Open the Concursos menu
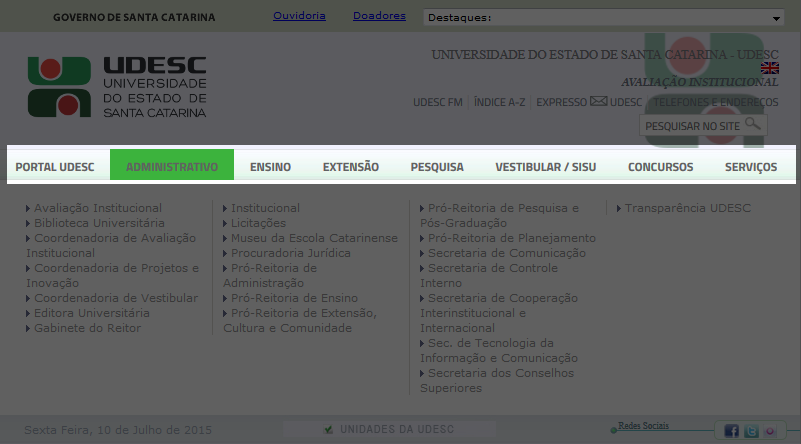The height and width of the screenshot is (444, 801). point(661,167)
